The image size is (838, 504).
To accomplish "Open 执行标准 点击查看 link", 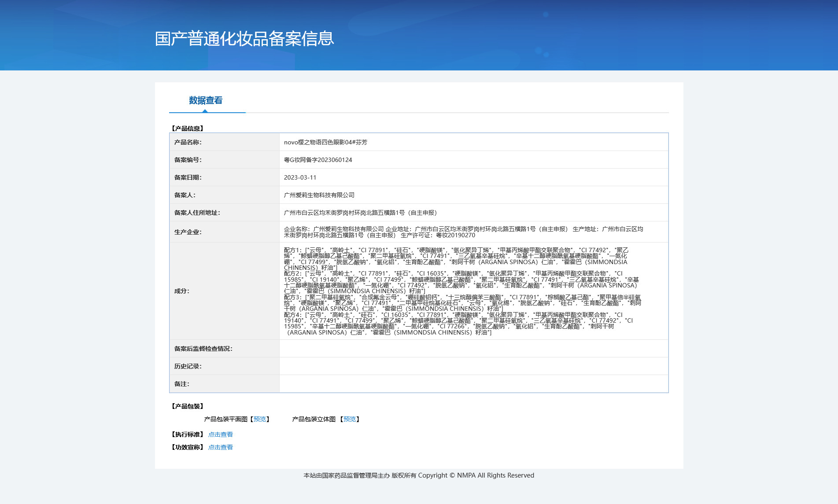I will pyautogui.click(x=221, y=434).
